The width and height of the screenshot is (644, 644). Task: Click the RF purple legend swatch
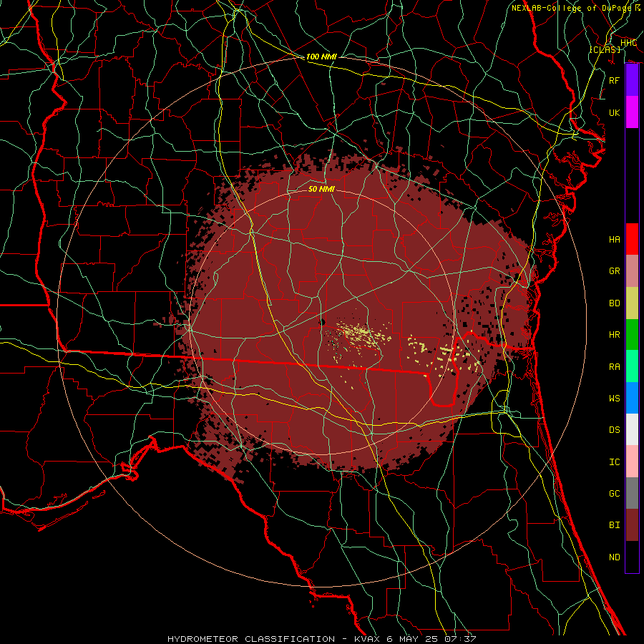(x=632, y=80)
